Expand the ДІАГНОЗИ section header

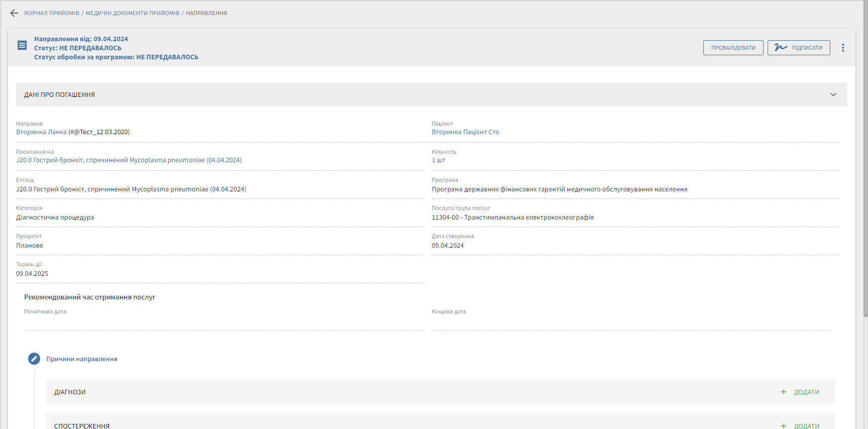pyautogui.click(x=70, y=392)
